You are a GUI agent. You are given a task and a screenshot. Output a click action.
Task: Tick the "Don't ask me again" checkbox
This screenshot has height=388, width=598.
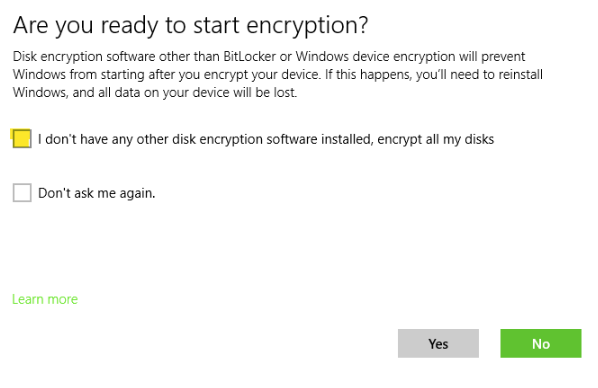pos(22,193)
